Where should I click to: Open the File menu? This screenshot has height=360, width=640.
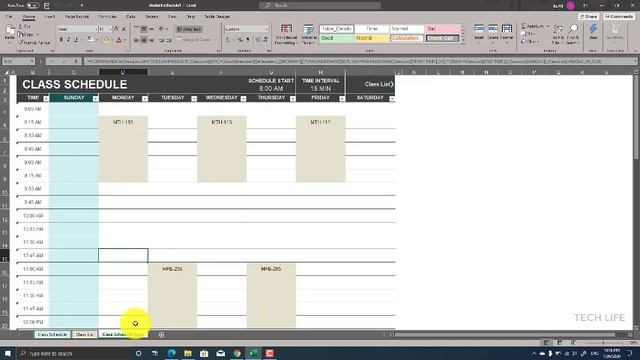point(9,17)
